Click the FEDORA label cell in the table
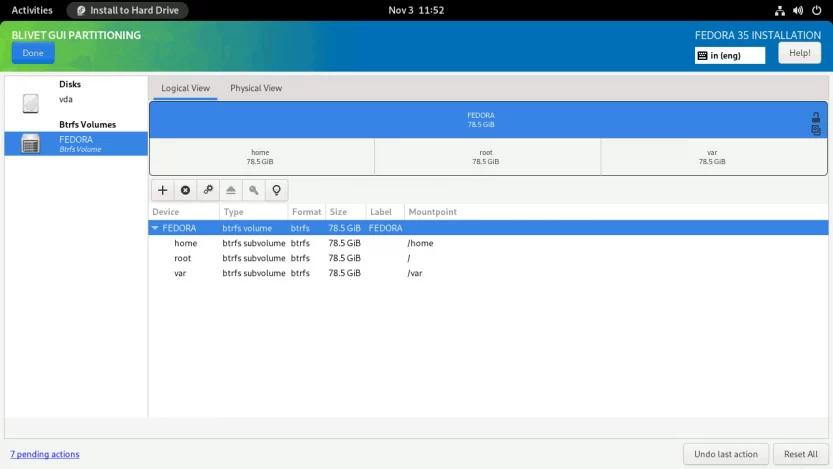This screenshot has width=833, height=469. 385,228
